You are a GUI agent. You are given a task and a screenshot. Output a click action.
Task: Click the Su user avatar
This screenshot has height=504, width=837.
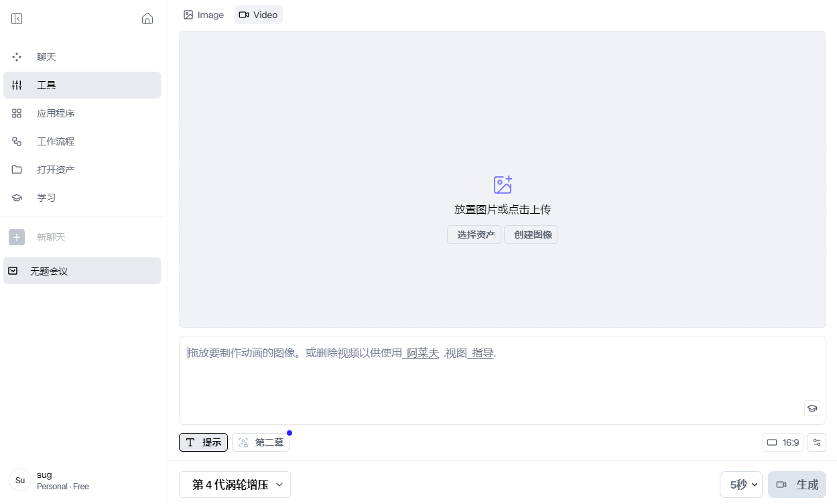[x=20, y=480]
